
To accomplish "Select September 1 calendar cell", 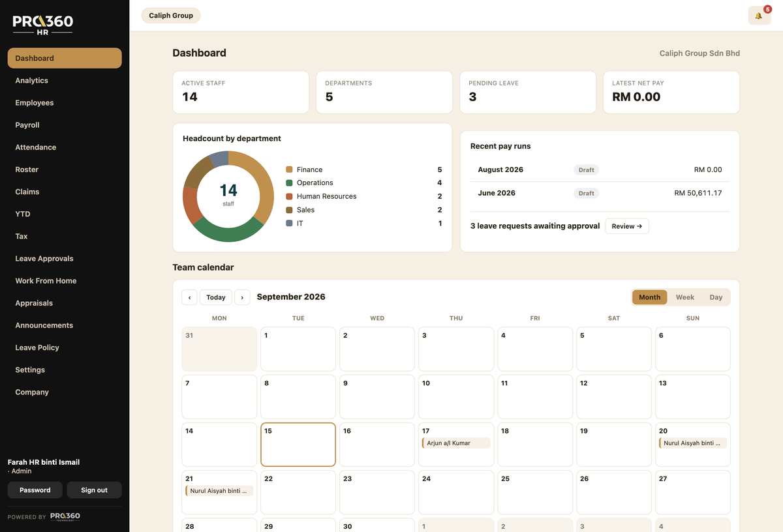I will click(x=298, y=349).
